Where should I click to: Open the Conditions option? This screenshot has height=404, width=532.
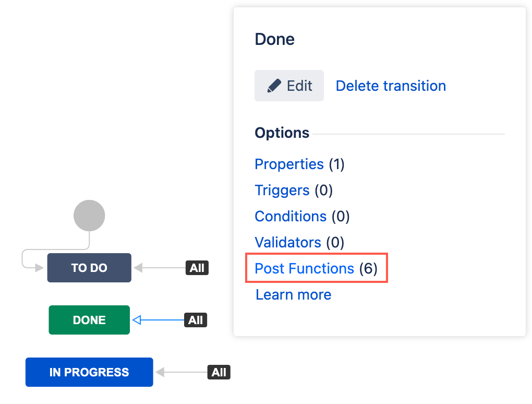point(290,217)
